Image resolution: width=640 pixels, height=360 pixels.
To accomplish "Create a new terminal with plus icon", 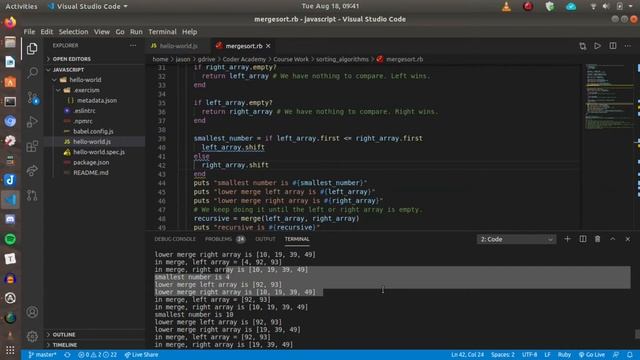I will (567, 239).
